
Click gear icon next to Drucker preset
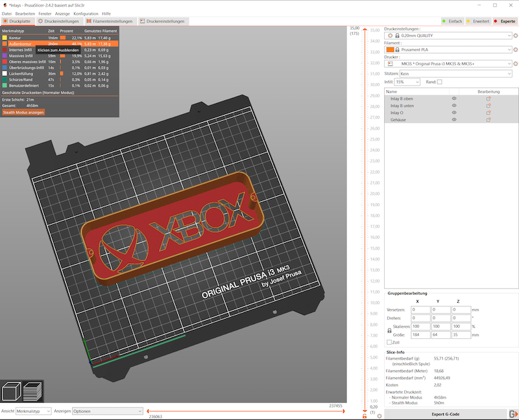pos(516,64)
